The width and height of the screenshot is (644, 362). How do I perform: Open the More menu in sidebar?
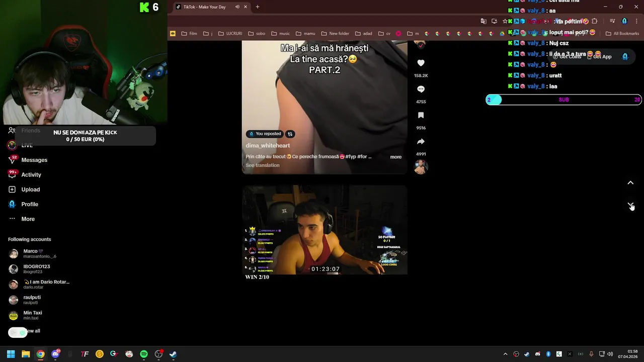(22, 219)
